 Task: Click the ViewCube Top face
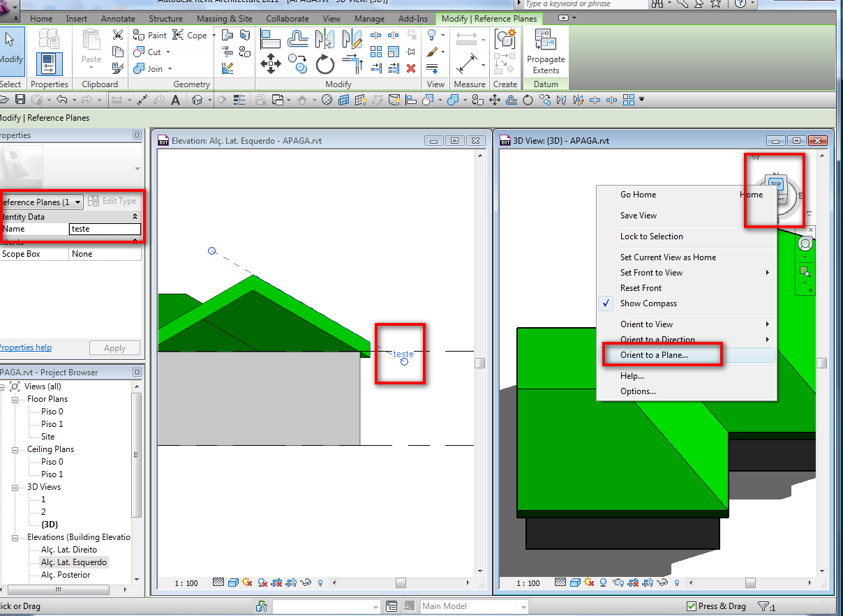pyautogui.click(x=776, y=184)
